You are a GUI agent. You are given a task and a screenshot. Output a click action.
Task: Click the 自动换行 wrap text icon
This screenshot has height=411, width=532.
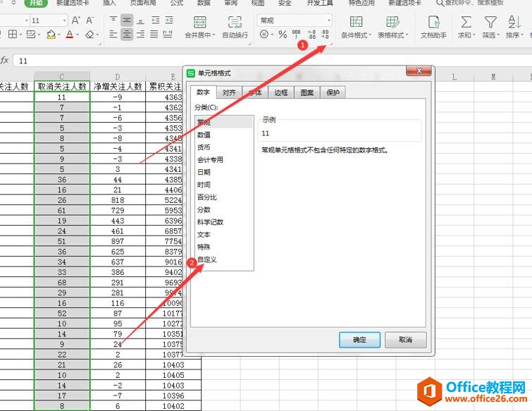click(235, 23)
